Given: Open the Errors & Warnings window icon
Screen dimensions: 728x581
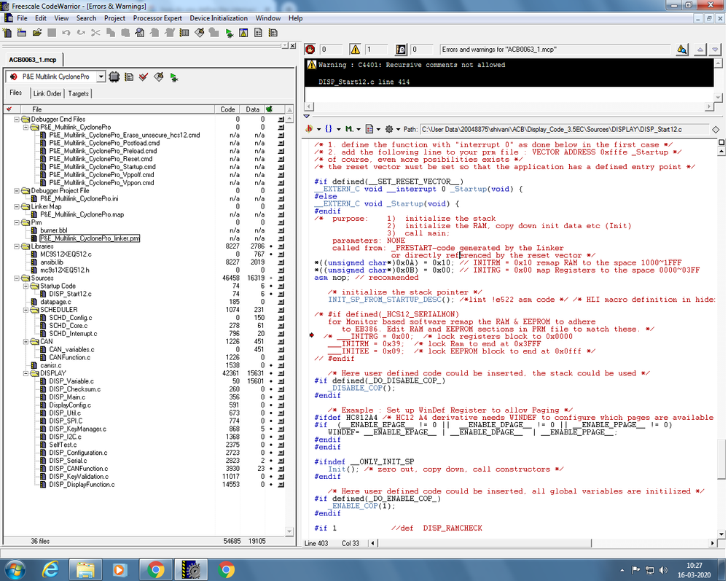Looking at the screenshot, I should click(243, 33).
